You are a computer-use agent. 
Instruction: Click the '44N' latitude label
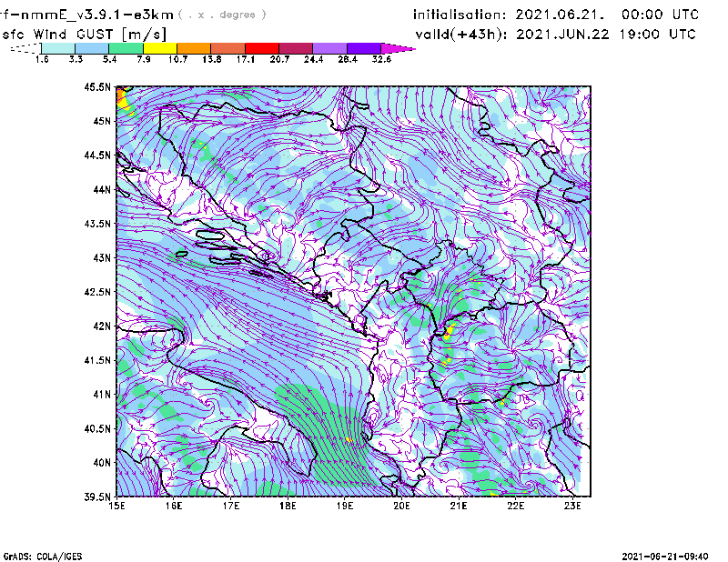pos(102,189)
